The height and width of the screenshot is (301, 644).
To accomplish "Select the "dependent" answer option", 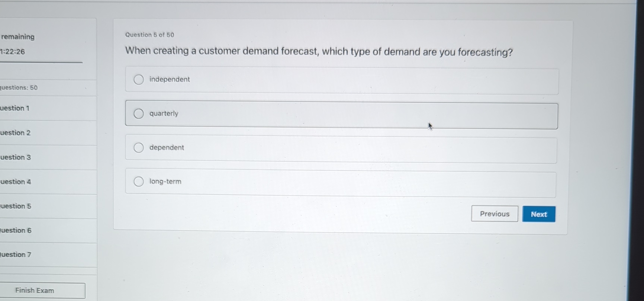I will coord(138,147).
